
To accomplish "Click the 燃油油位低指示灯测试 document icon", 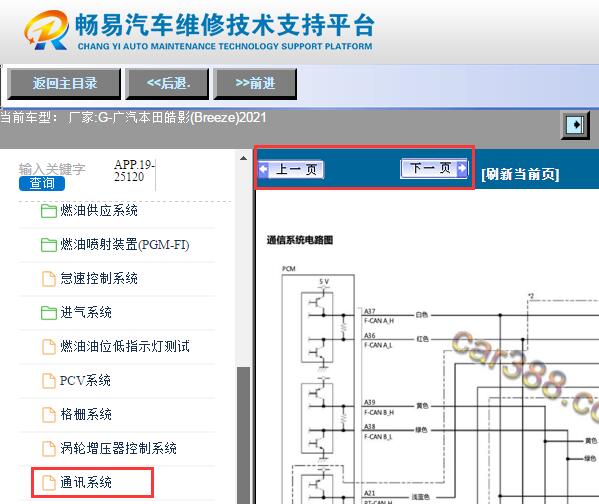I will [x=49, y=347].
